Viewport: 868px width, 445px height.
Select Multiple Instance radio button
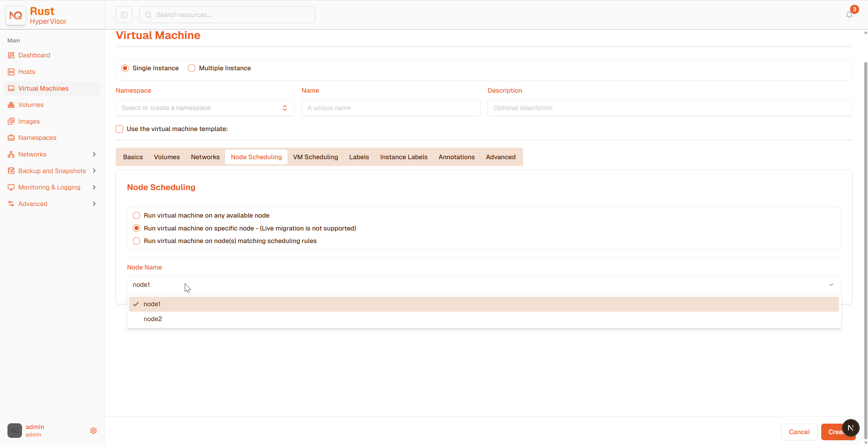click(192, 68)
